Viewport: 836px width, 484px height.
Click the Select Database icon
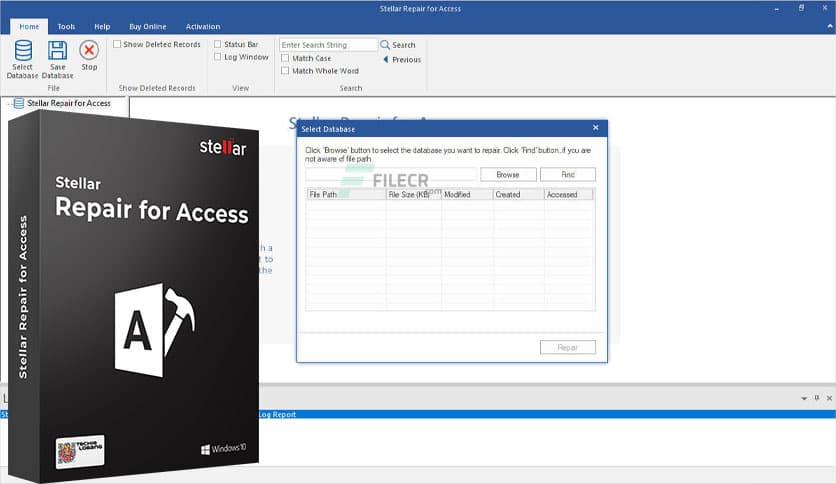pos(23,51)
